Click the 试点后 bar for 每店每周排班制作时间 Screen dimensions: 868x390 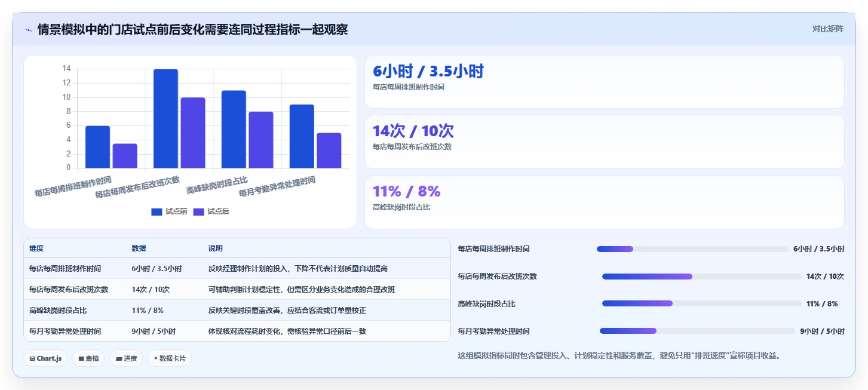pyautogui.click(x=125, y=156)
